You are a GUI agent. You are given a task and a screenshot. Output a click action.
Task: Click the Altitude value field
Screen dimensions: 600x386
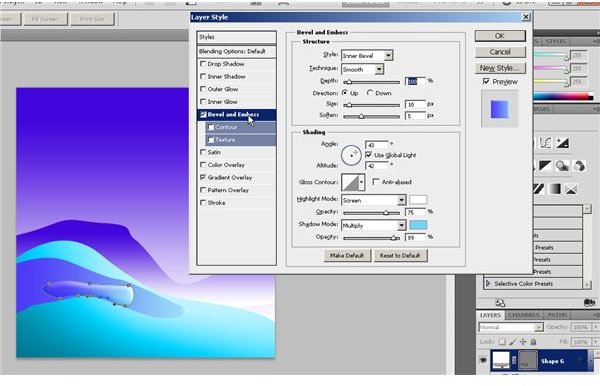377,166
